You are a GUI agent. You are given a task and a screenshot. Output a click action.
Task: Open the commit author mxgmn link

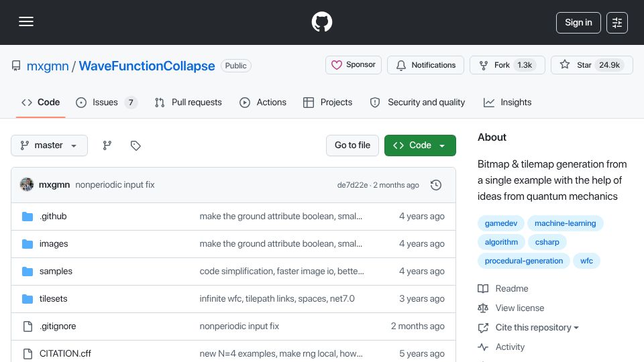click(x=54, y=185)
